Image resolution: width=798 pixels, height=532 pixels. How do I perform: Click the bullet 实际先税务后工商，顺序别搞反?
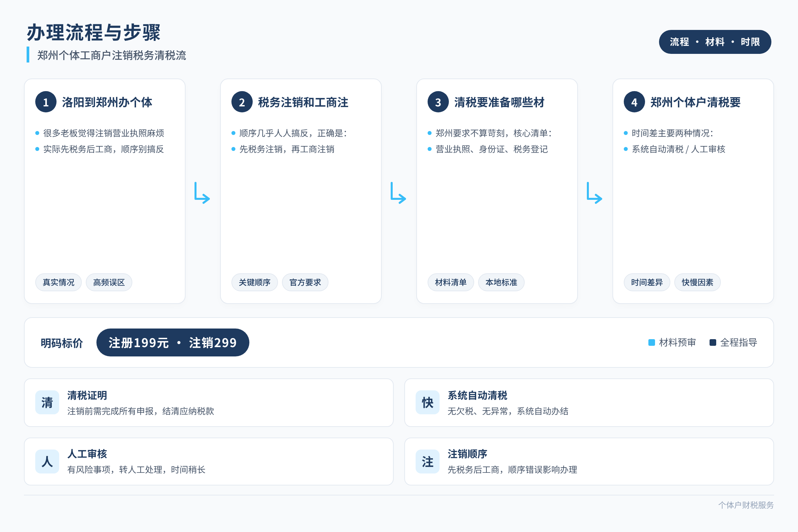pyautogui.click(x=103, y=149)
